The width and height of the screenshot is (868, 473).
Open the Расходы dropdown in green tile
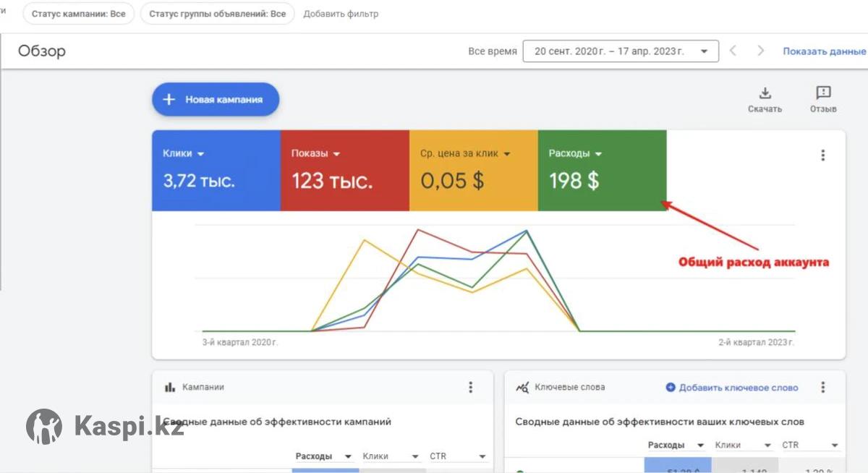click(575, 153)
